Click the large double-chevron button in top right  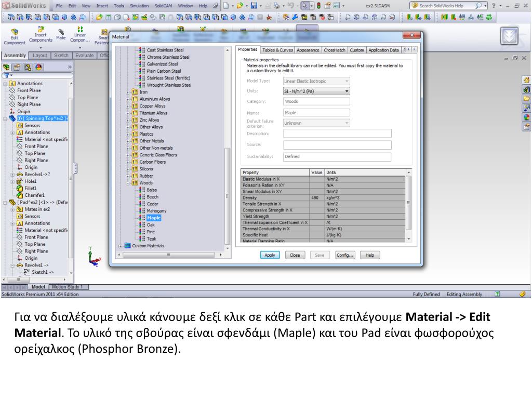point(509,36)
